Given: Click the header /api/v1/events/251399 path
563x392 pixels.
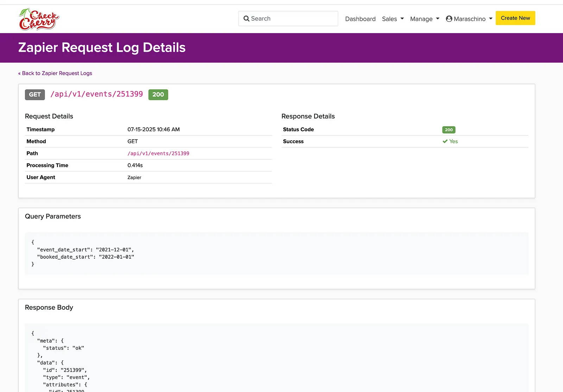Looking at the screenshot, I should (x=97, y=94).
